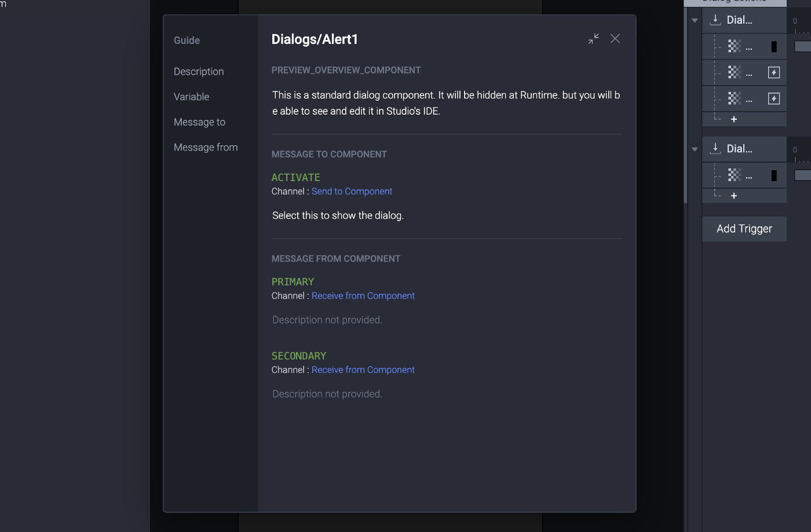811x532 pixels.
Task: Click the second Dial... trigger's download-arrow icon
Action: coord(715,149)
